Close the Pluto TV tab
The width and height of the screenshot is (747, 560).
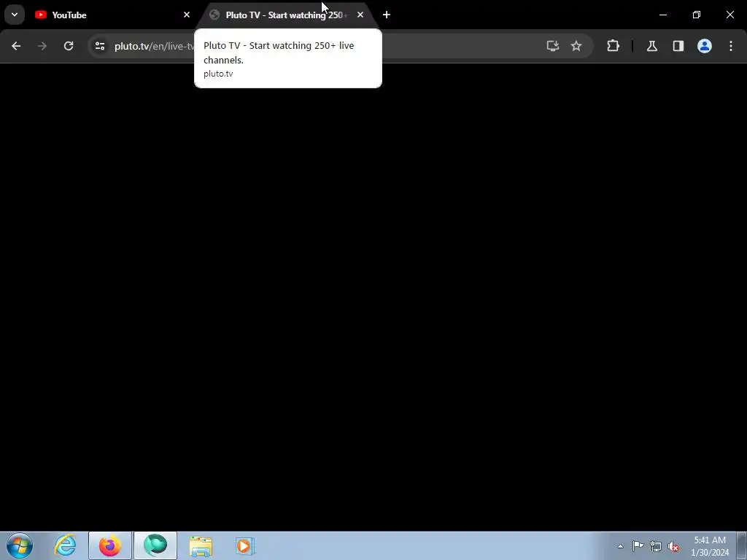click(x=360, y=15)
